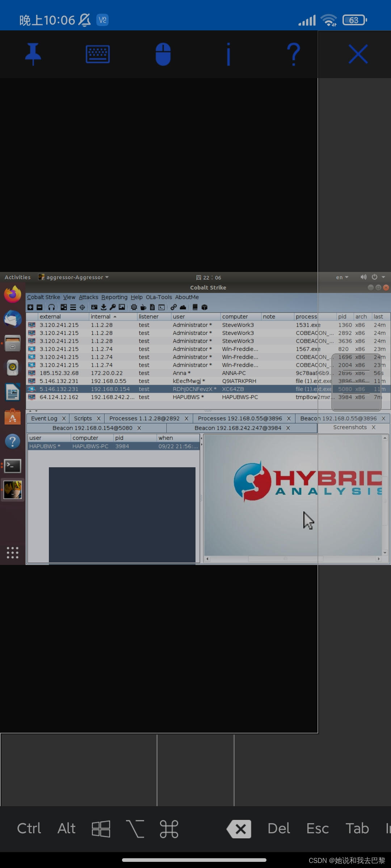This screenshot has height=868, width=391.
Task: Open the View menu
Action: point(69,297)
